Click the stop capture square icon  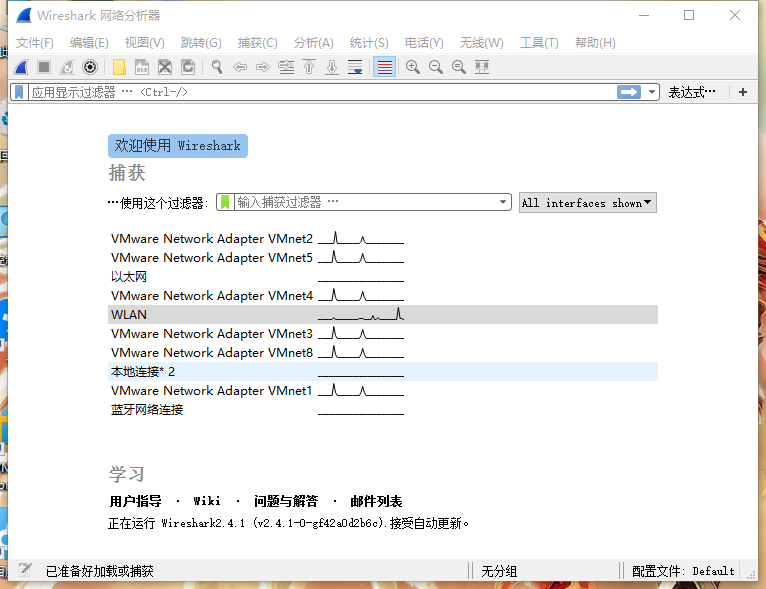[x=44, y=67]
